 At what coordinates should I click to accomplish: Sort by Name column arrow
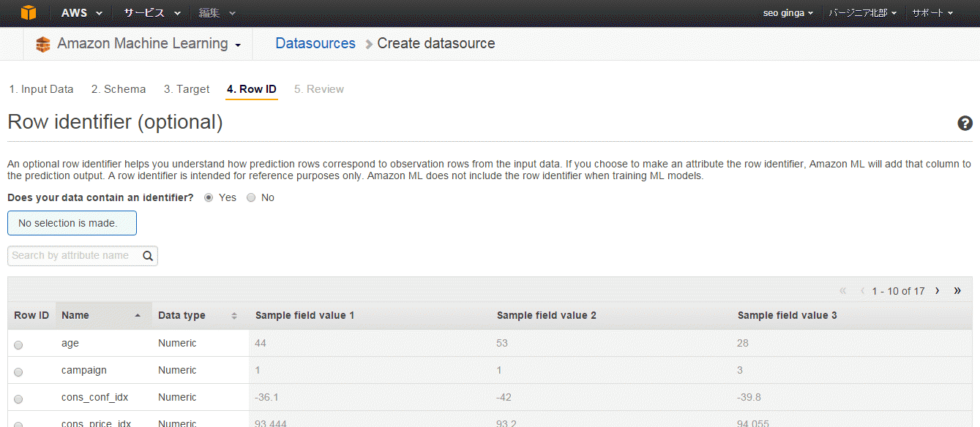tap(138, 316)
